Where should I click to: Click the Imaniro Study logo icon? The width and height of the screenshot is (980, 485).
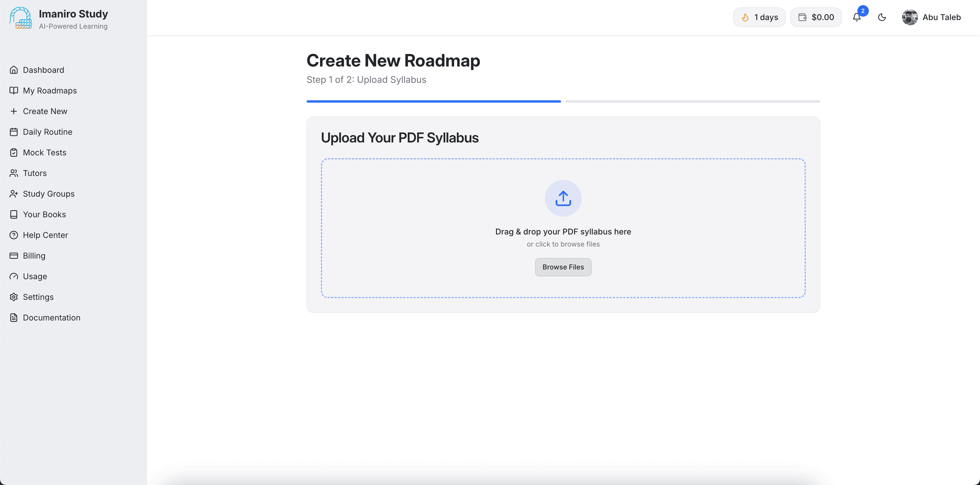coord(21,18)
